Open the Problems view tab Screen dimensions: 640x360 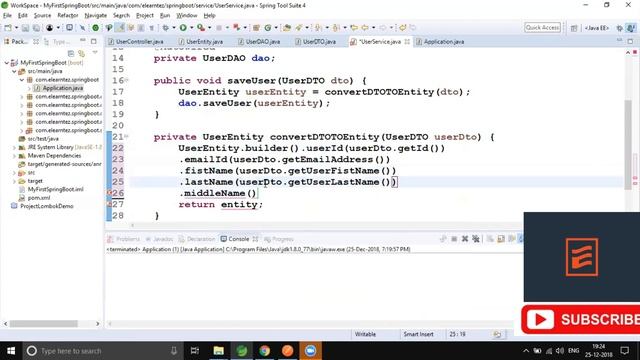124,239
